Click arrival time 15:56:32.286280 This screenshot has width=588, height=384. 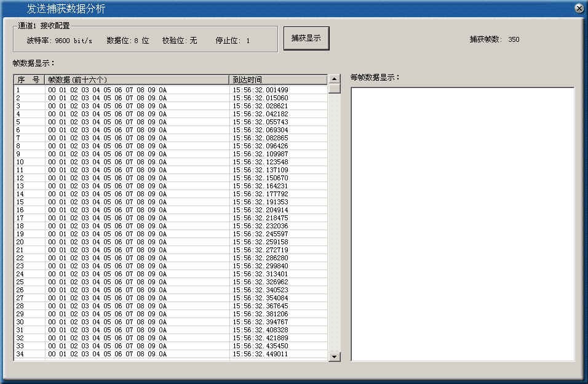click(x=261, y=258)
